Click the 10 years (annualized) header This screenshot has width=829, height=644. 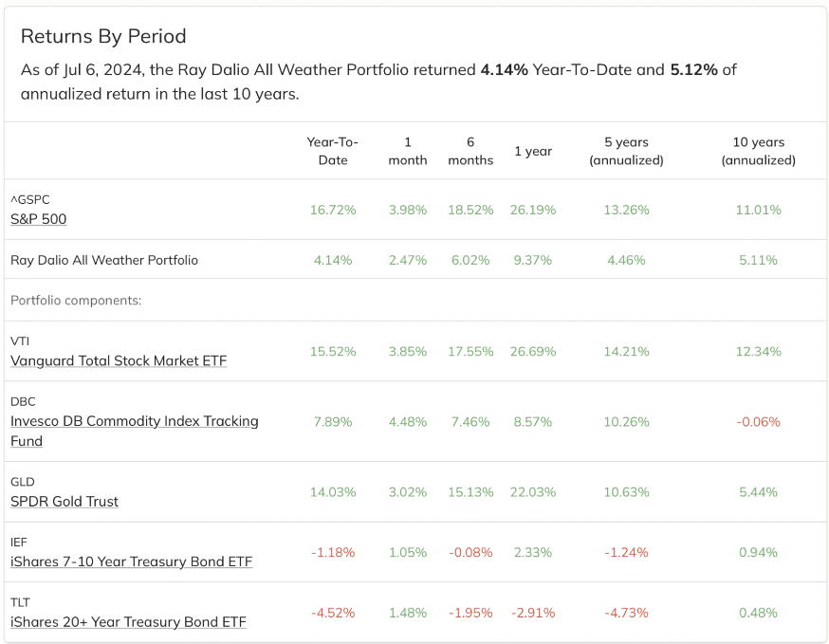[x=759, y=151]
